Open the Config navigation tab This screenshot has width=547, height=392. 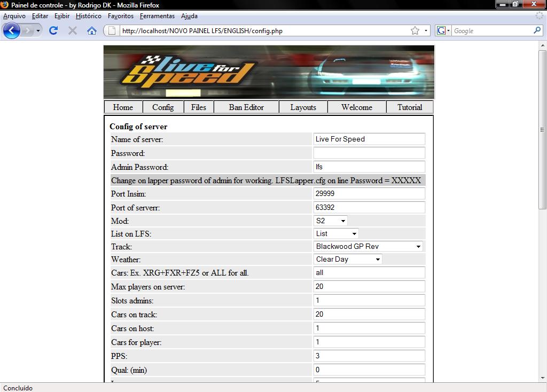pos(163,107)
